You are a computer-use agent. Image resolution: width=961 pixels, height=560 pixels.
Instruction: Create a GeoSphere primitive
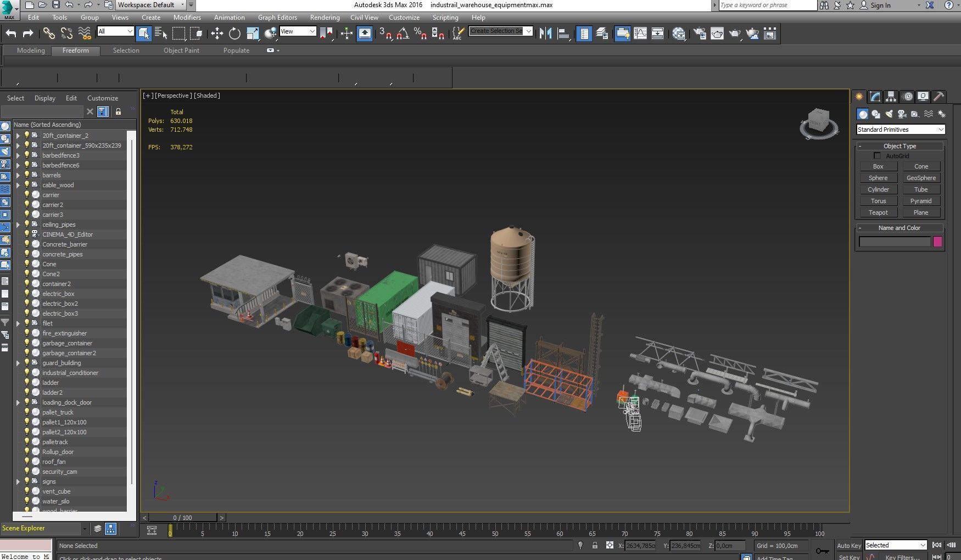tap(921, 178)
